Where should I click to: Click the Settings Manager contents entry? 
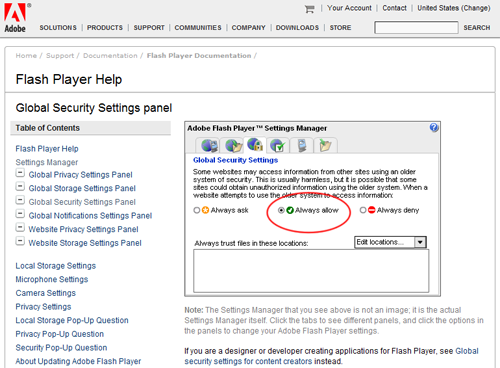[x=47, y=162]
